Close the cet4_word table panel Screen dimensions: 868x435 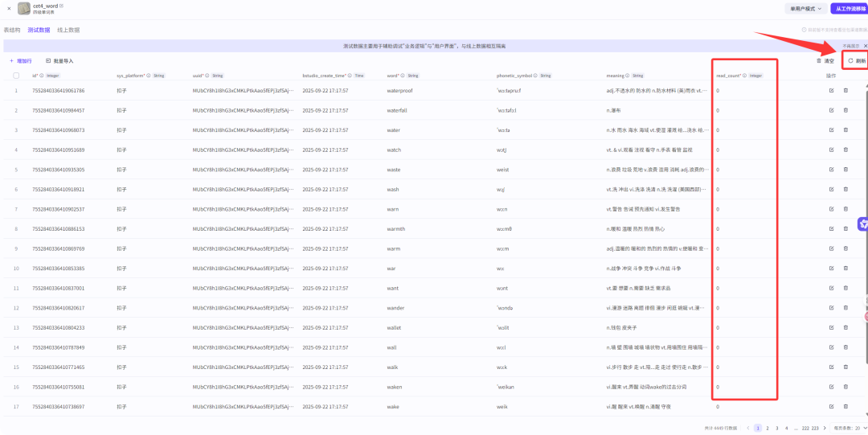9,9
